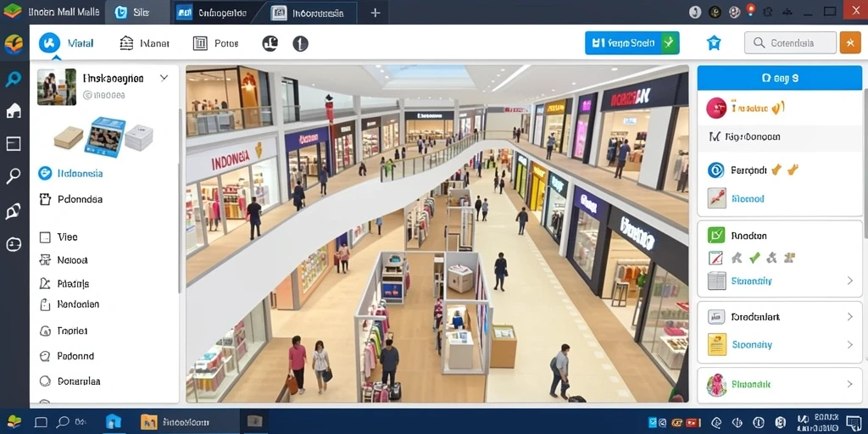Click the gear icon in title bar
The width and height of the screenshot is (868, 434).
click(x=770, y=12)
